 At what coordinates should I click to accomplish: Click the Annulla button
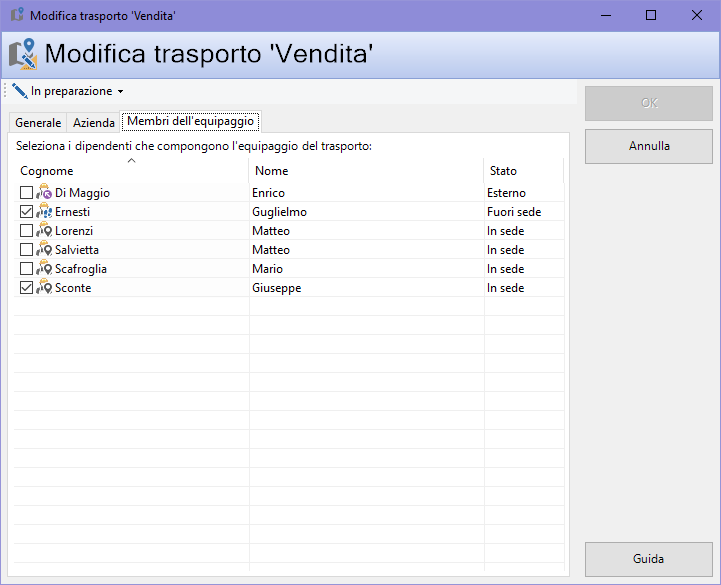point(649,146)
